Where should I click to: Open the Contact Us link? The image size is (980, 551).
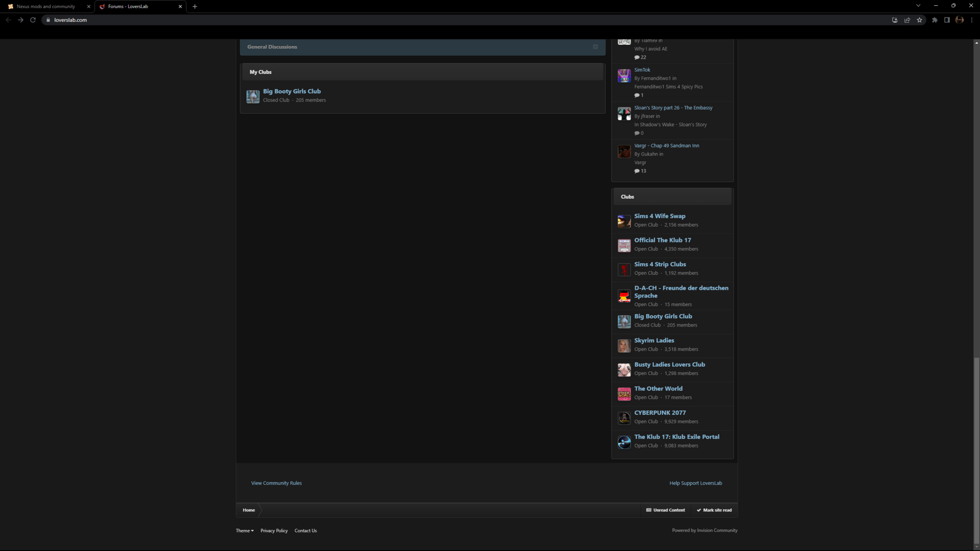point(305,531)
